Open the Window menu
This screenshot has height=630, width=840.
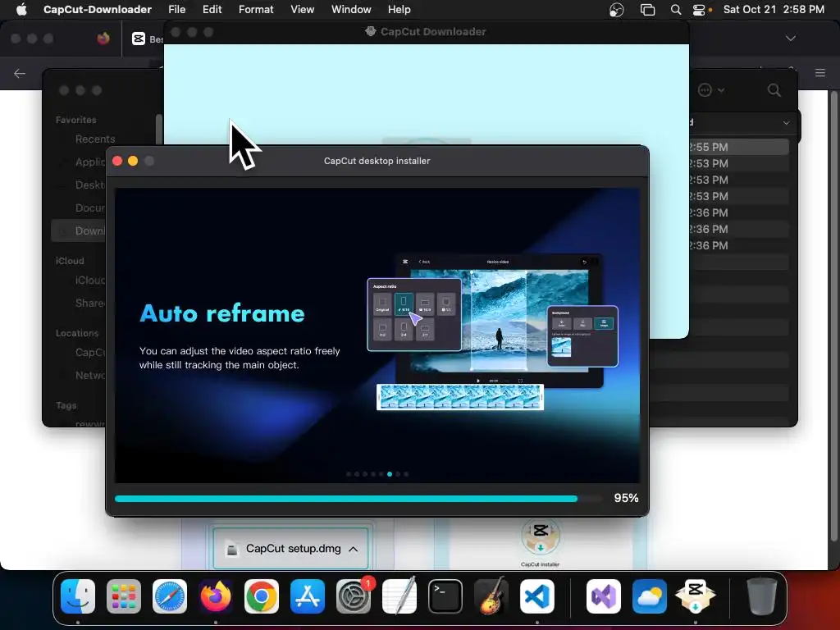(x=351, y=10)
